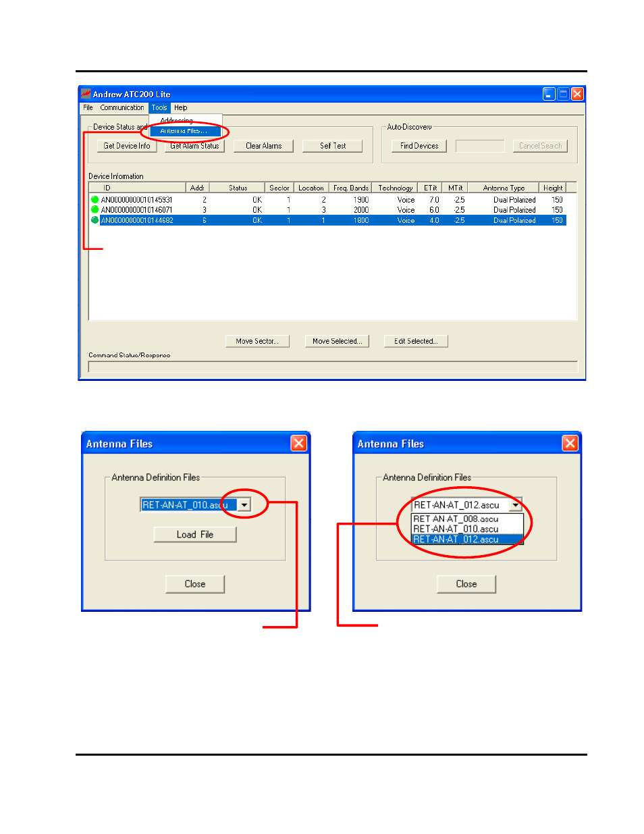This screenshot has width=644, height=834.
Task: Click frequency 2000 cell in second row
Action: coord(361,210)
